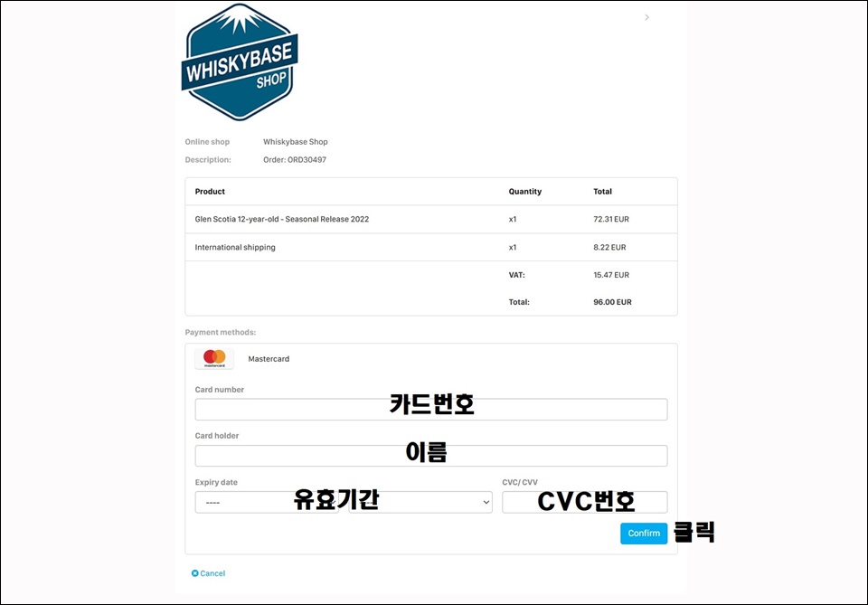Click the Total column header
The width and height of the screenshot is (868, 605).
[x=602, y=192]
